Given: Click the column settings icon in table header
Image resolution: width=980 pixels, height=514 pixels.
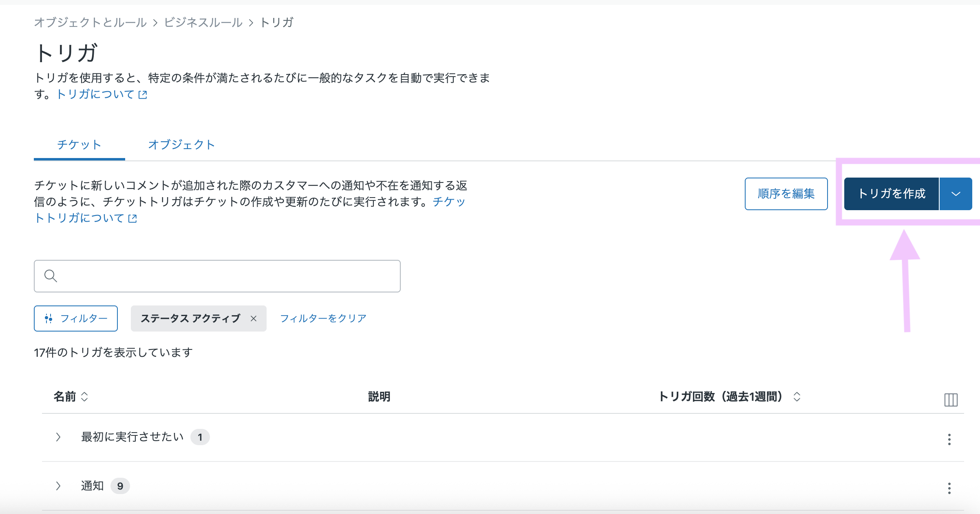Looking at the screenshot, I should point(951,400).
